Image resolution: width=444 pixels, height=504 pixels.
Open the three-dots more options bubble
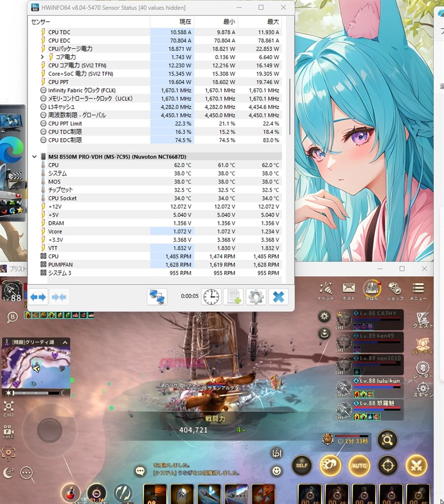[x=27, y=473]
